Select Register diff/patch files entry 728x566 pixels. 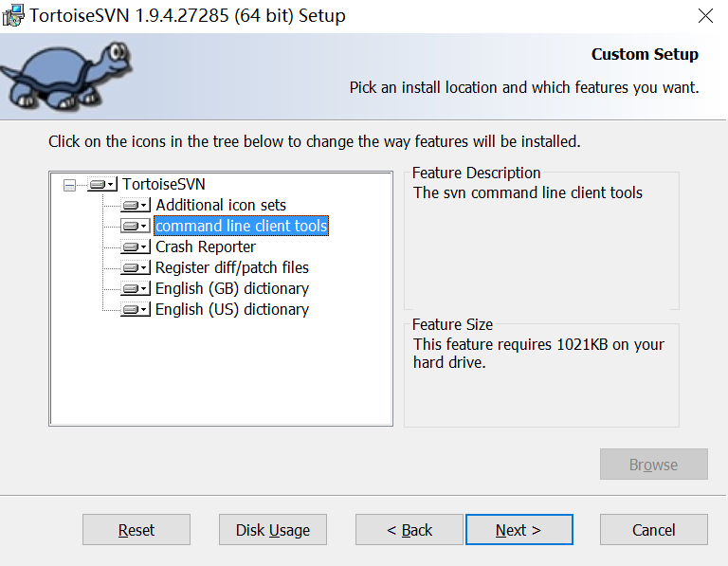coord(231,267)
